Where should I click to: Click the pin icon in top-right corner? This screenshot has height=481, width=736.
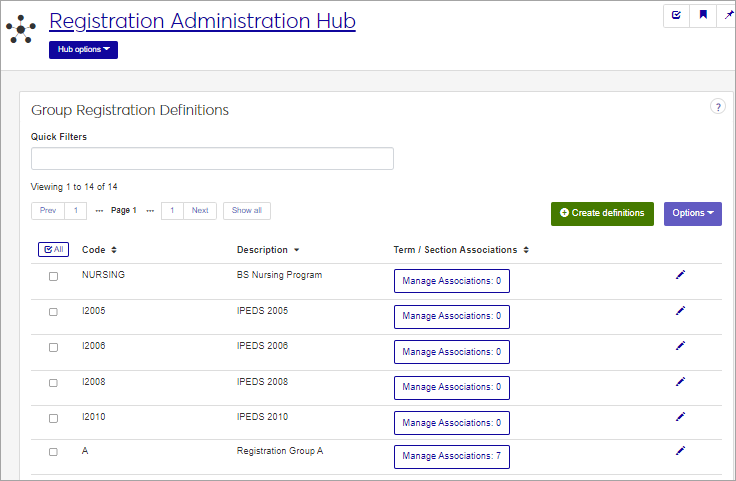tap(728, 15)
